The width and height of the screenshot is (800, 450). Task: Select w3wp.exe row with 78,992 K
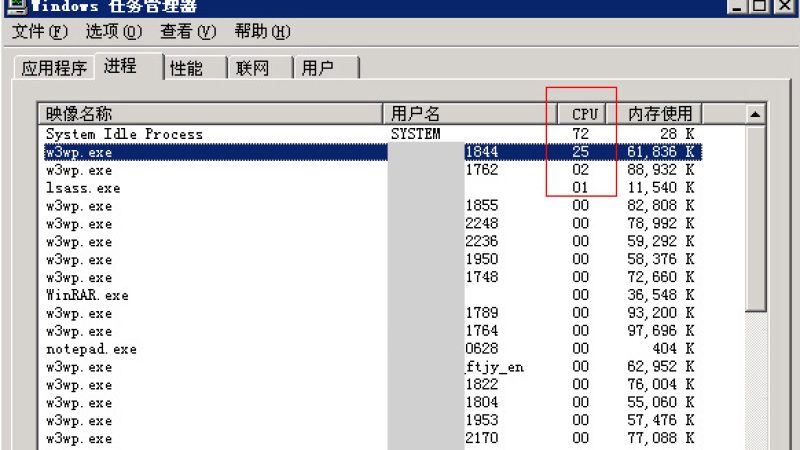tap(371, 223)
